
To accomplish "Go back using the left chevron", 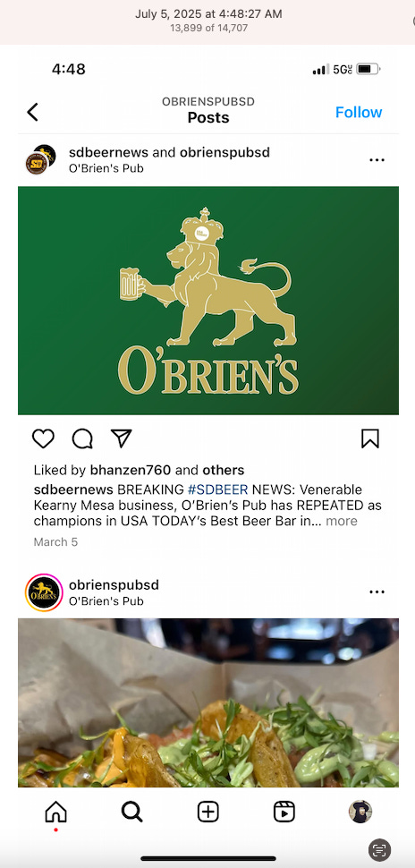I will click(x=33, y=112).
